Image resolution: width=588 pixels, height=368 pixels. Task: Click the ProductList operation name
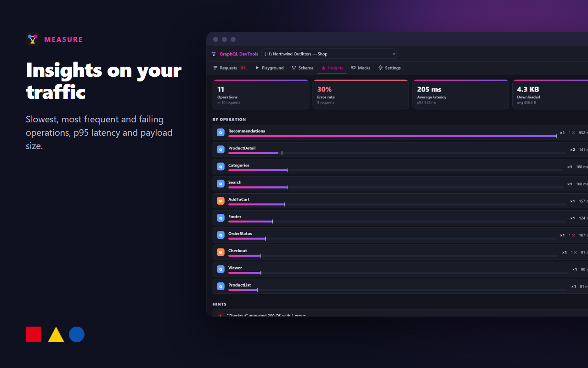(240, 285)
